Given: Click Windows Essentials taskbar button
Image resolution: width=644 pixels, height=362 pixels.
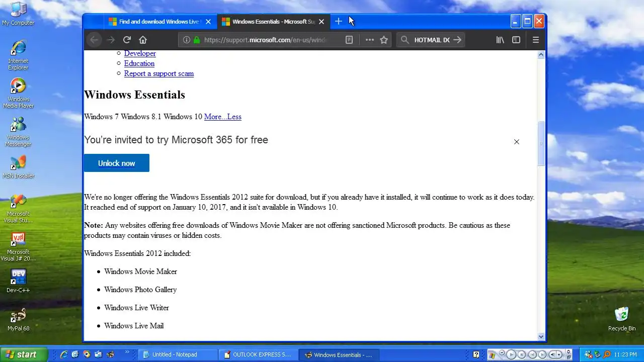Looking at the screenshot, I should (339, 354).
